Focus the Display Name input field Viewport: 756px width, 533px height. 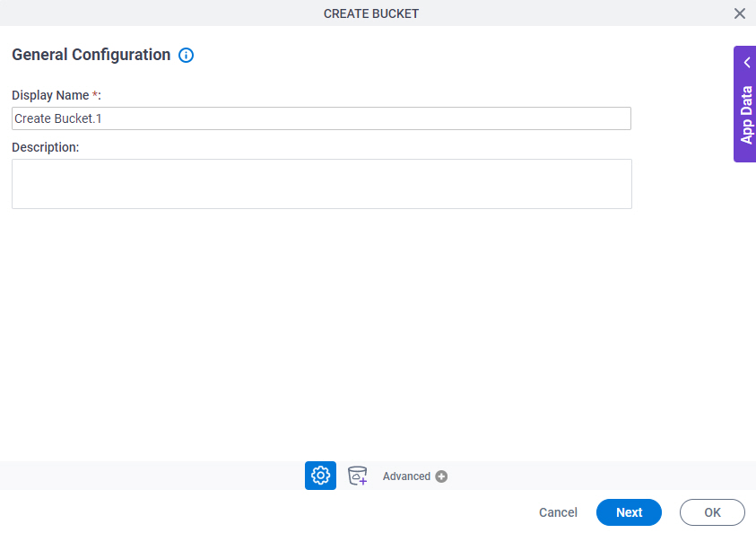click(x=321, y=118)
